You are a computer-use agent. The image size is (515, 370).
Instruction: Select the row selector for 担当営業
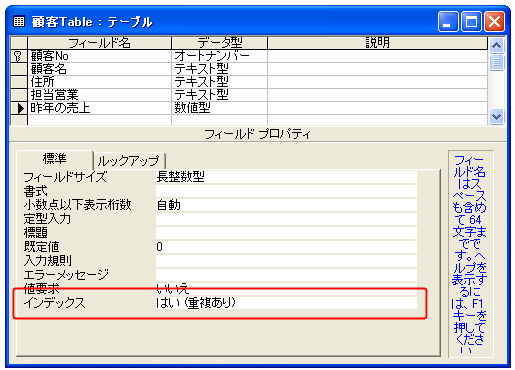click(18, 95)
